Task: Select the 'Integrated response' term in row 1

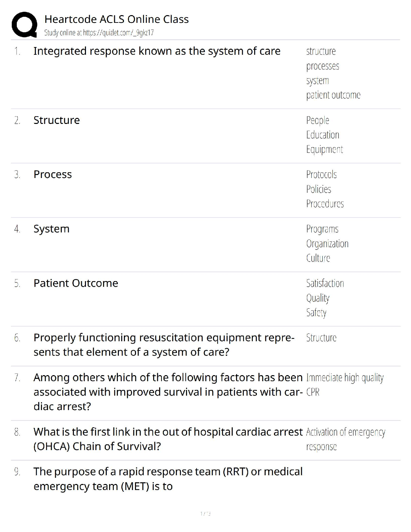Action: [157, 51]
